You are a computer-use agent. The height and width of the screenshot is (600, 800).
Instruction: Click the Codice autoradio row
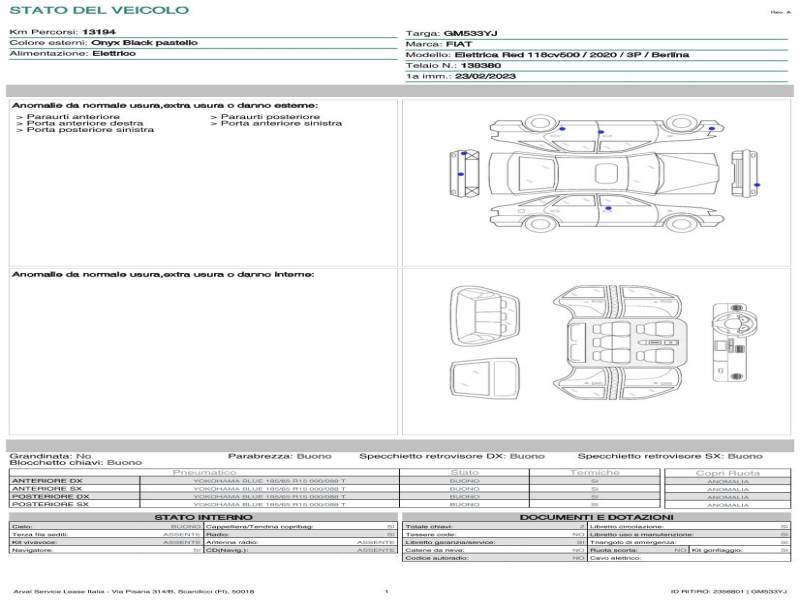[494, 558]
